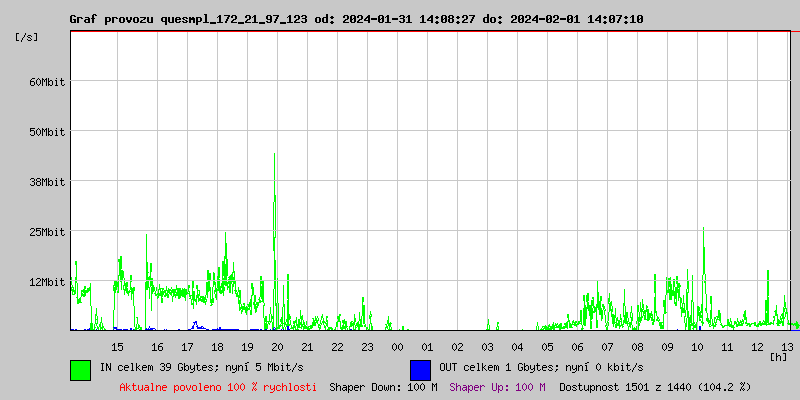Viewport: 800px width, 400px height.
Task: Click the hour 06 label on x-axis
Action: pyautogui.click(x=577, y=347)
